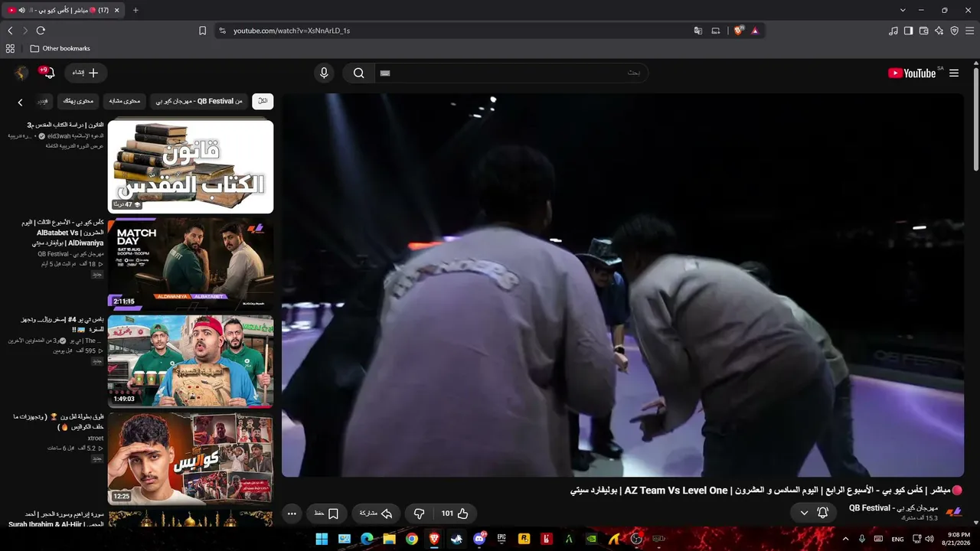Open the YouTube account avatar menu
The height and width of the screenshot is (551, 980).
(x=21, y=73)
